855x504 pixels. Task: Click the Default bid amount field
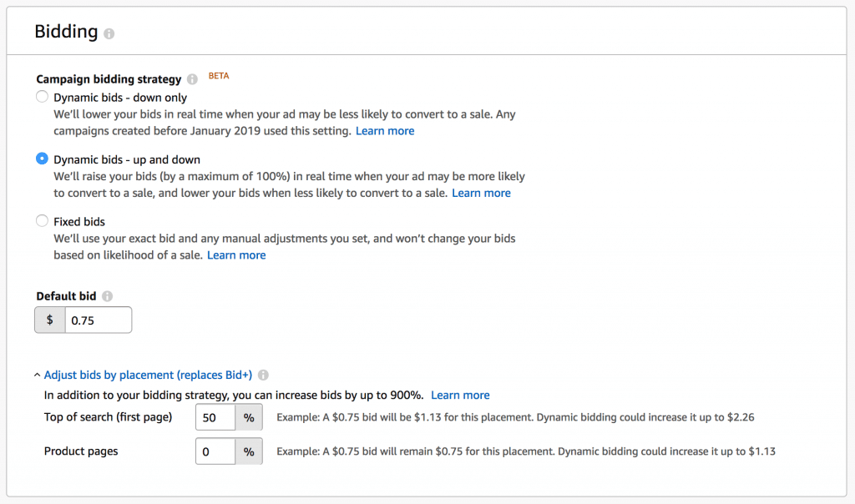(98, 320)
